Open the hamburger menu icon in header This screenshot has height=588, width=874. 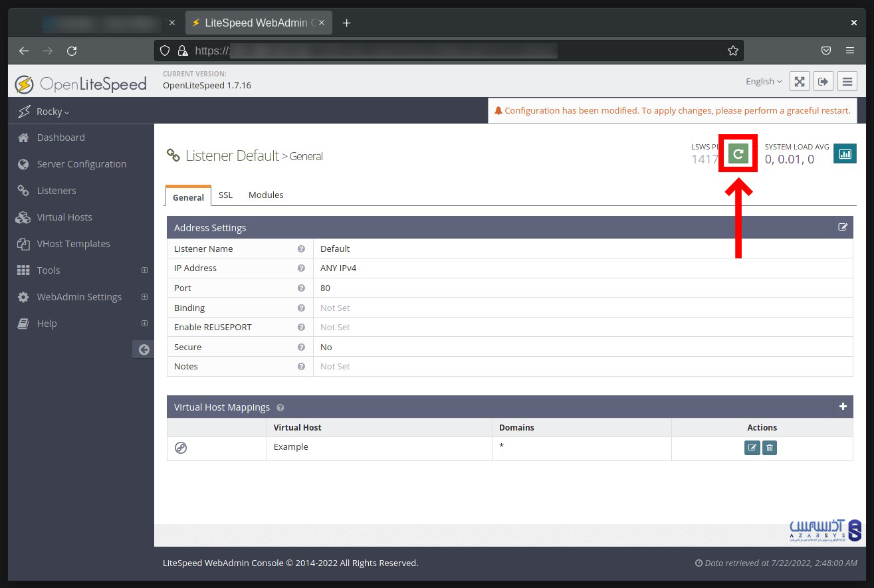tap(847, 81)
